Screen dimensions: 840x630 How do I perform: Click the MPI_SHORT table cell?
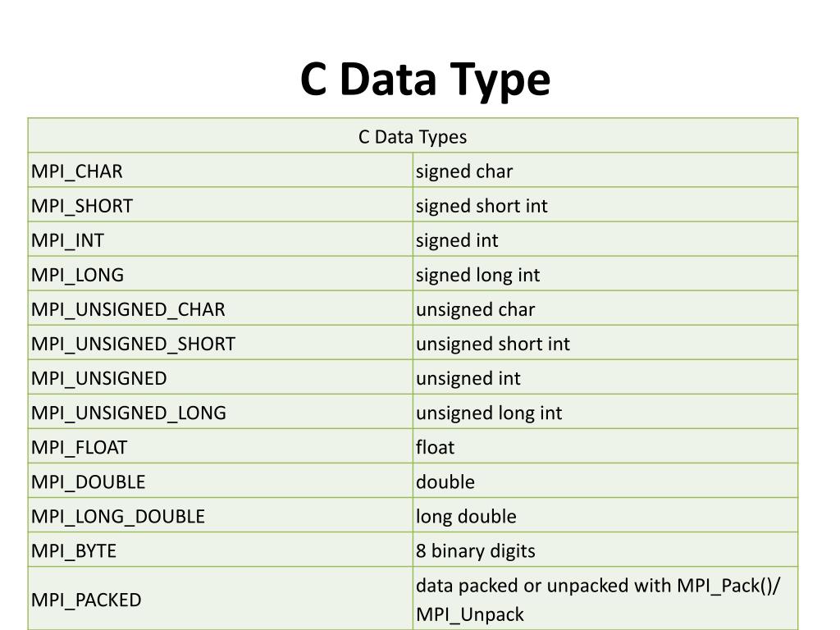(x=220, y=204)
